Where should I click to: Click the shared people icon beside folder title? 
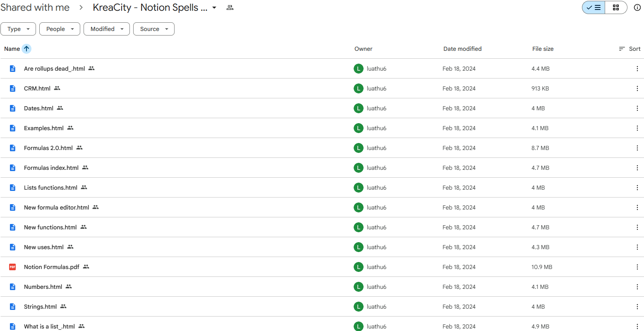click(x=230, y=7)
